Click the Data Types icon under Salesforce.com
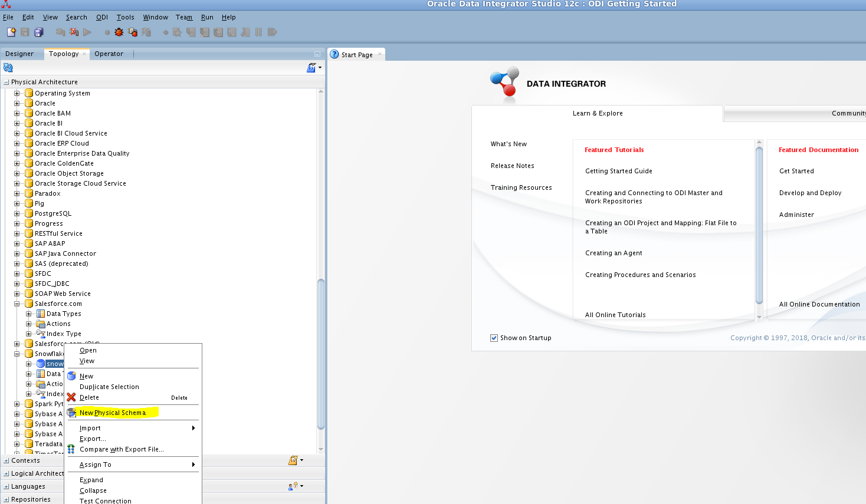Viewport: 866px width, 504px height. click(41, 314)
